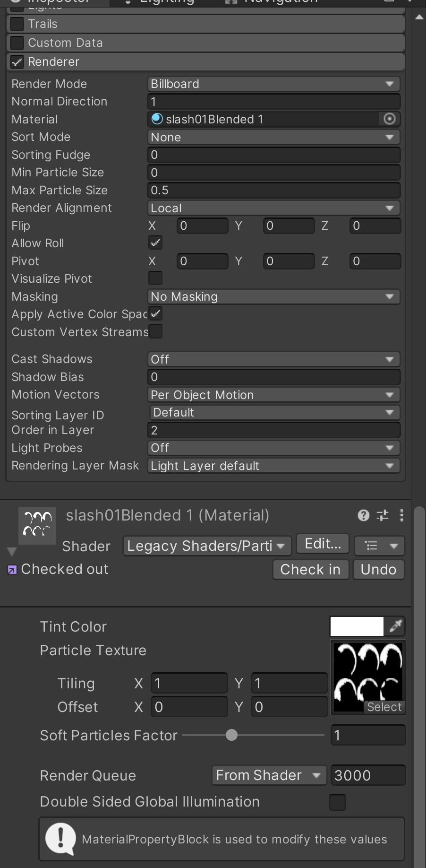Click the Soft Particles Factor slider handle
The height and width of the screenshot is (868, 426).
point(231,735)
